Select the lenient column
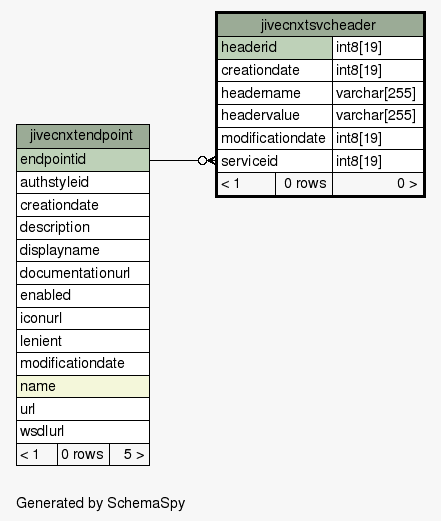The height and width of the screenshot is (521, 441). (x=83, y=341)
